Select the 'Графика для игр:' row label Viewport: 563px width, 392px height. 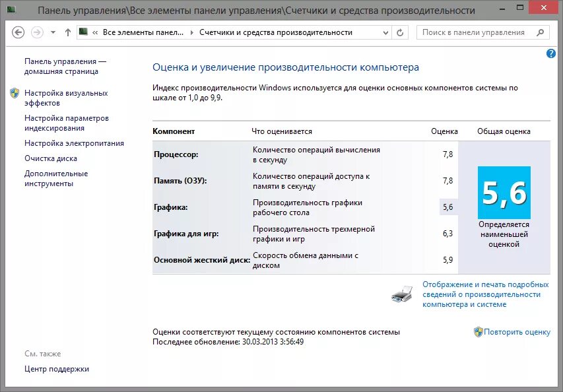(x=186, y=234)
